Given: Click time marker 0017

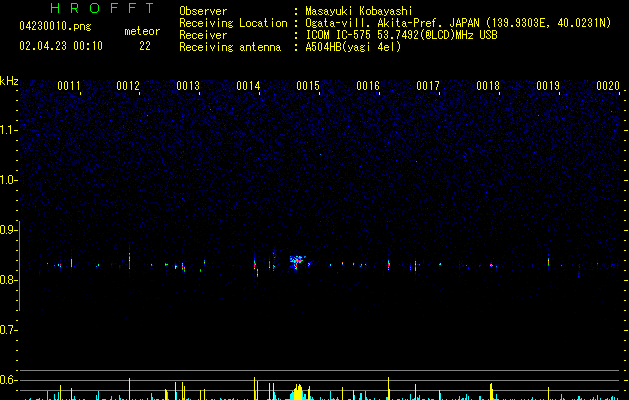Looking at the screenshot, I should click(428, 86).
